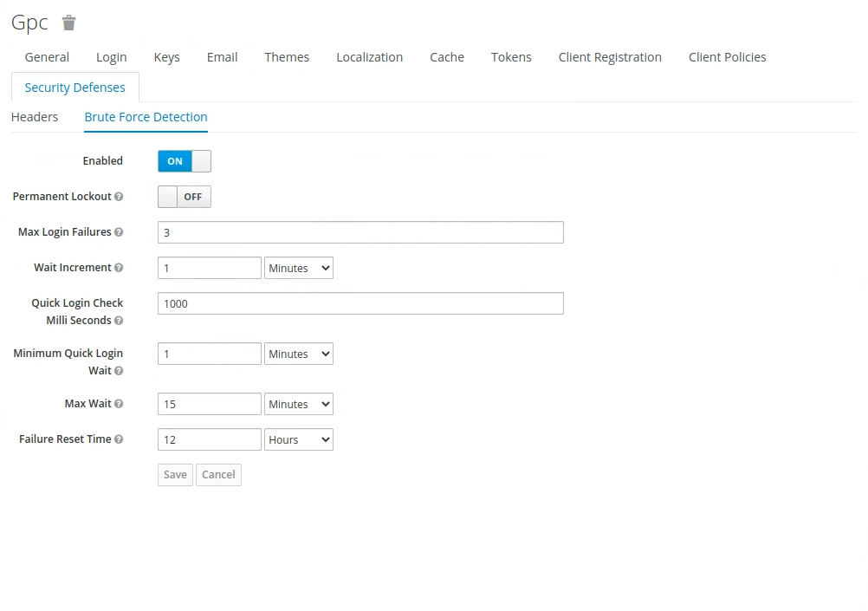Open the Max Wait unit dropdown
This screenshot has height=611, width=868.
click(x=298, y=404)
